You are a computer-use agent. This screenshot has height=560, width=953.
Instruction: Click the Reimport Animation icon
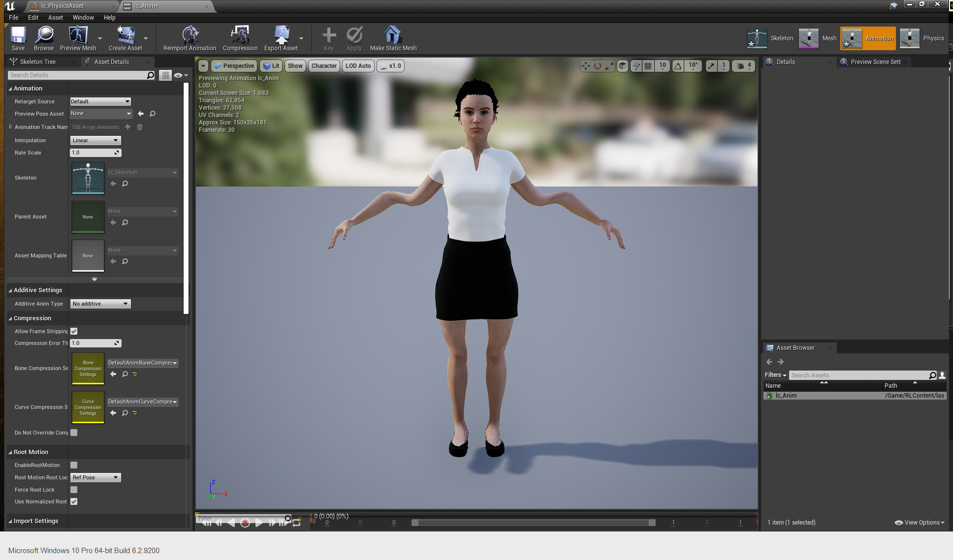pos(190,38)
